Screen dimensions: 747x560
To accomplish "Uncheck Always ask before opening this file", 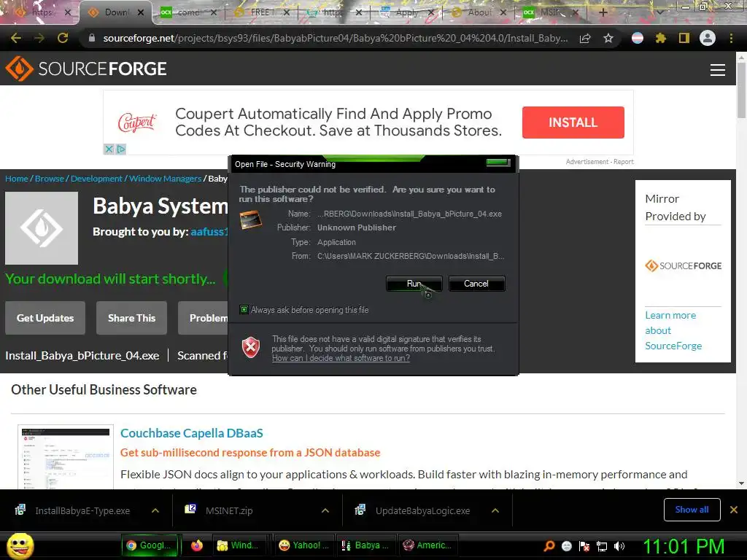I will point(244,310).
